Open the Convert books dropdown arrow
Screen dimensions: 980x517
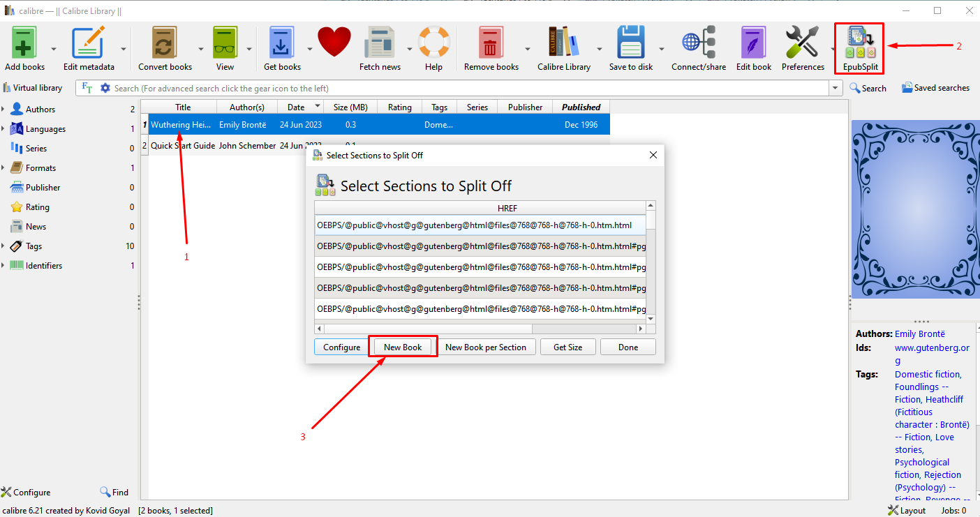click(x=201, y=49)
